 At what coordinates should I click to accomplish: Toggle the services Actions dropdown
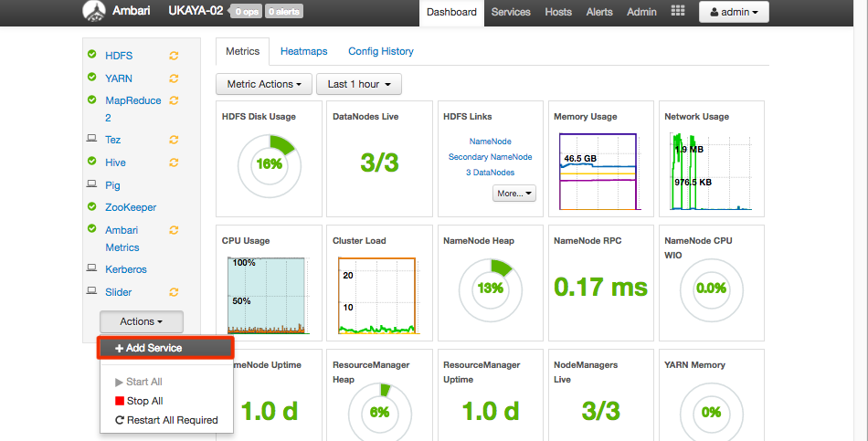141,321
